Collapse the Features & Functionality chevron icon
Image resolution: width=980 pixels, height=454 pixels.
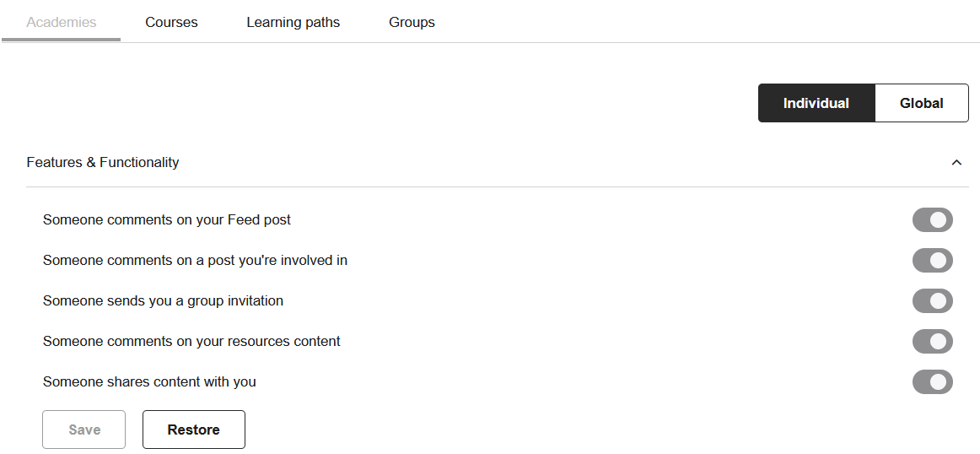pos(956,163)
